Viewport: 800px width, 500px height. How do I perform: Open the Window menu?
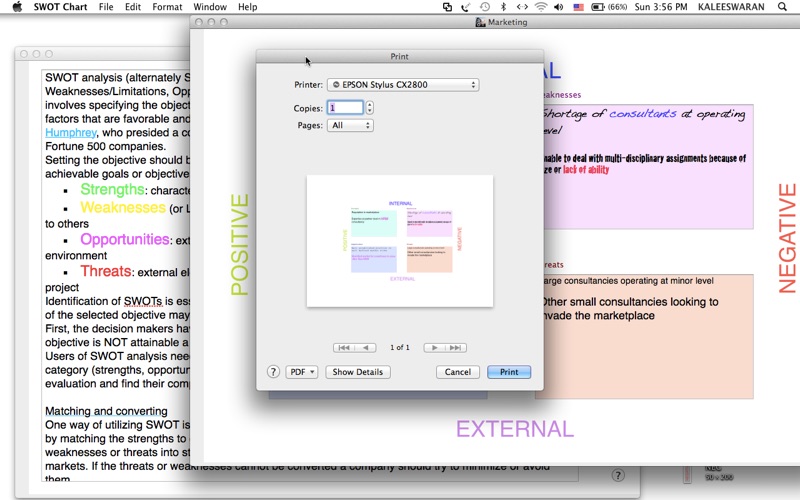(x=210, y=7)
